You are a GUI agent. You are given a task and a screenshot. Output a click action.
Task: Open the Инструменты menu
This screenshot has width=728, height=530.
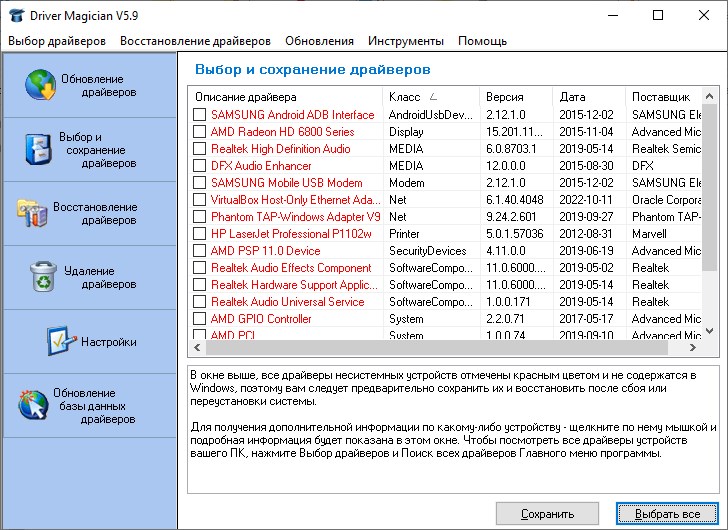tap(406, 41)
